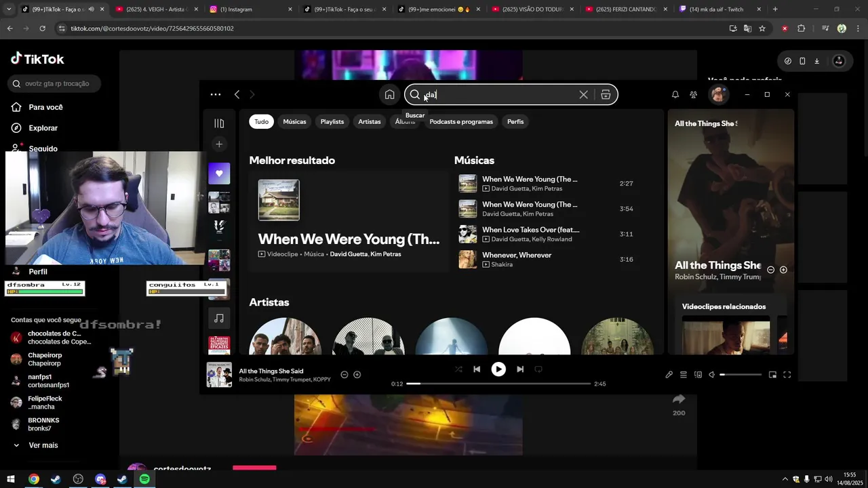Open now-playing album cover thumbnail

pos(219,375)
